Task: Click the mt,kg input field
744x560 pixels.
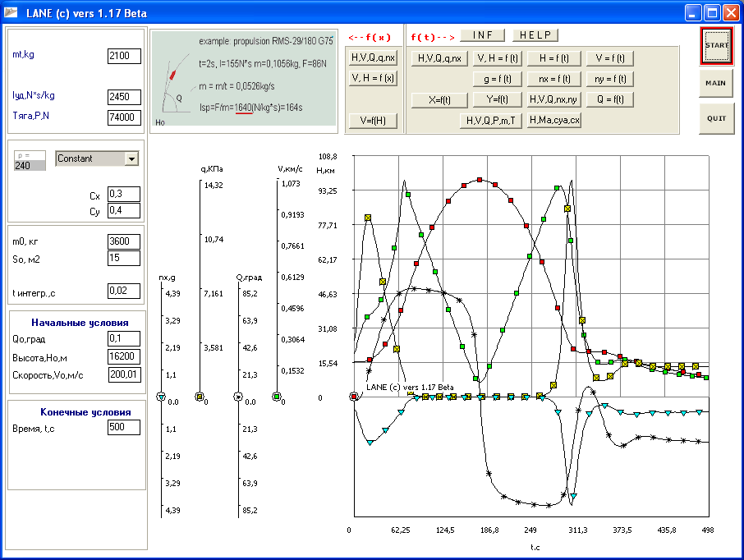Action: tap(124, 55)
